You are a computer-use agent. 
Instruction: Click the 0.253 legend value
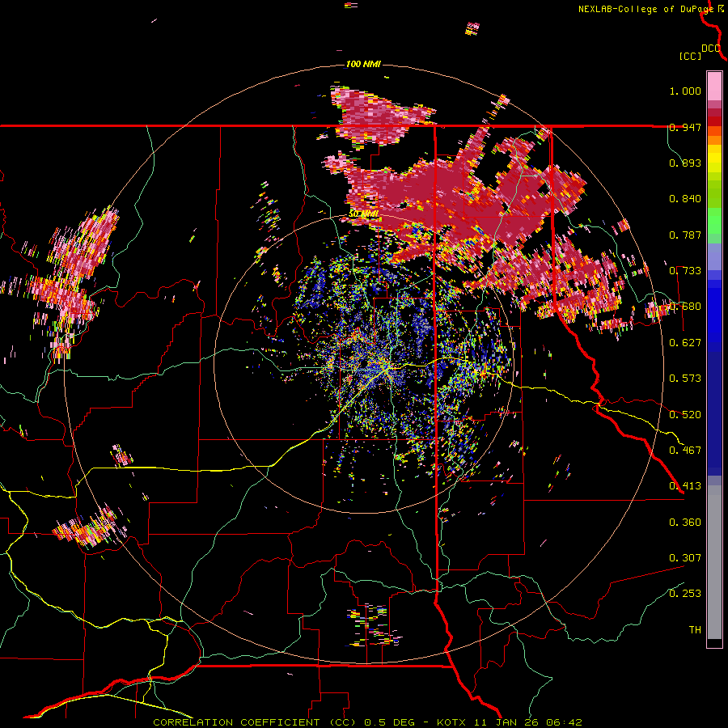(685, 594)
